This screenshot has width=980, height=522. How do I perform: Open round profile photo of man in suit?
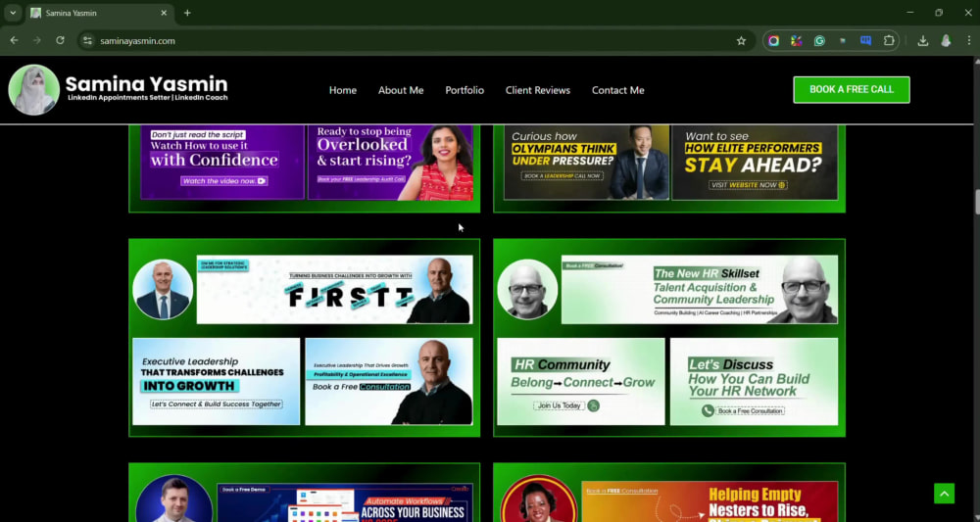point(163,289)
